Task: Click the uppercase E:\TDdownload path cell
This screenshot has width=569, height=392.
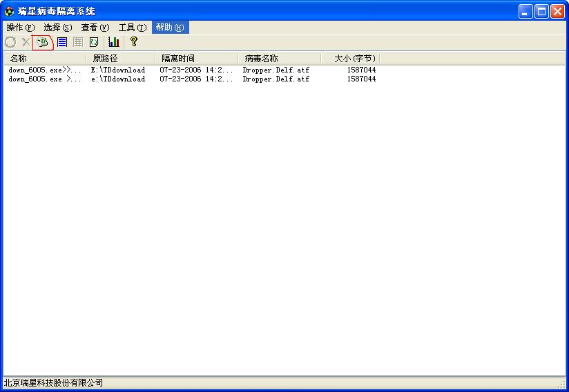Action: [x=118, y=70]
